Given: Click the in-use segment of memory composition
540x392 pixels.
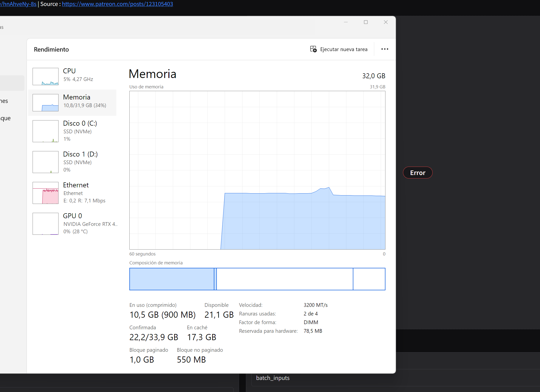Looking at the screenshot, I should 172,279.
